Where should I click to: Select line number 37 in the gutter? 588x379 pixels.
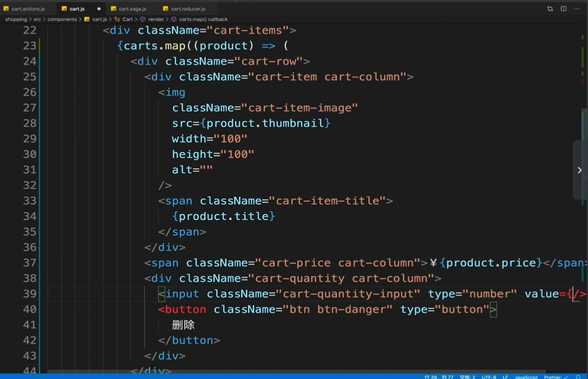point(30,263)
